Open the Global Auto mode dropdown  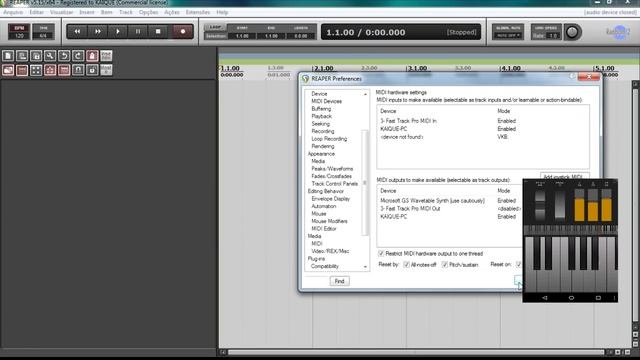click(x=508, y=36)
